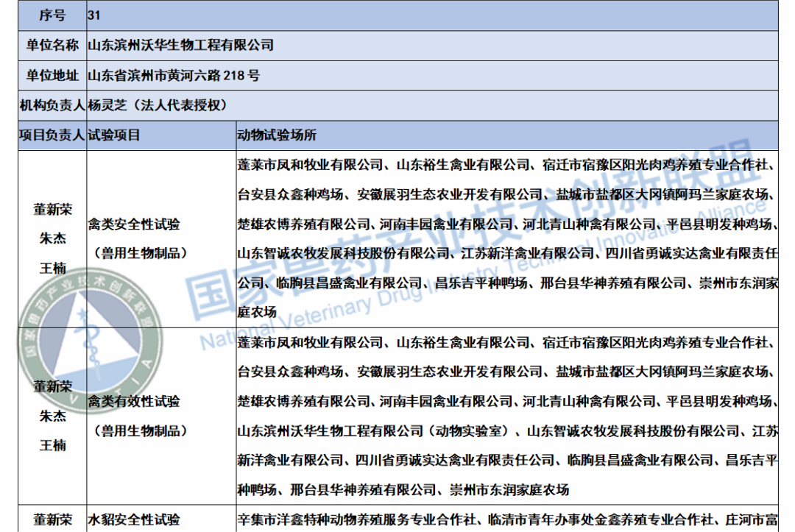Select 杨灵芝（法人代表授权）
This screenshot has width=795, height=532.
[158, 105]
